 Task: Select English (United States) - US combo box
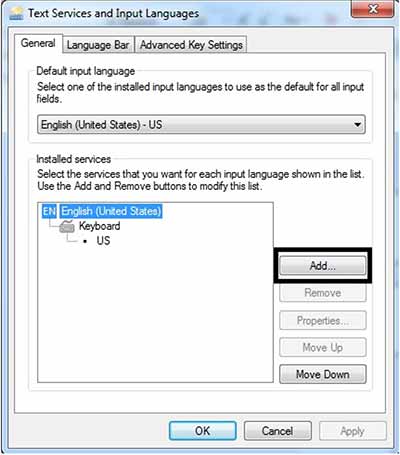[x=201, y=125]
